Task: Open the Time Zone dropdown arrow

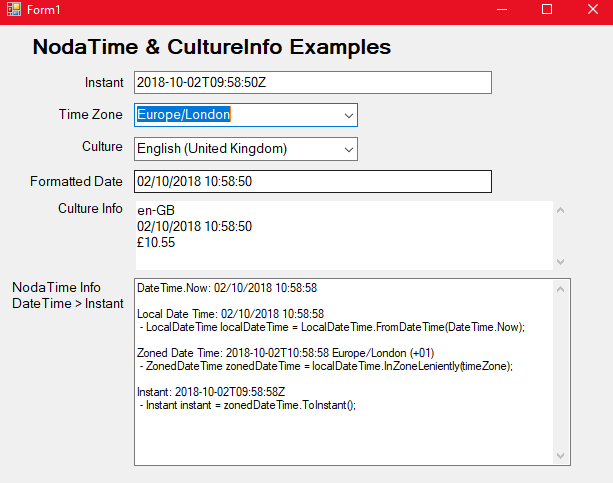Action: click(349, 115)
